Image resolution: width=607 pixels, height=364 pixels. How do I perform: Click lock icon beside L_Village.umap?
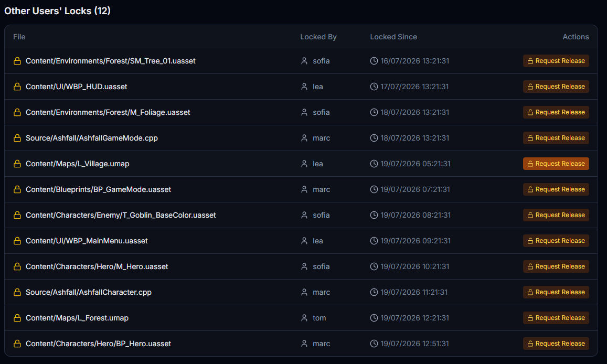[17, 164]
